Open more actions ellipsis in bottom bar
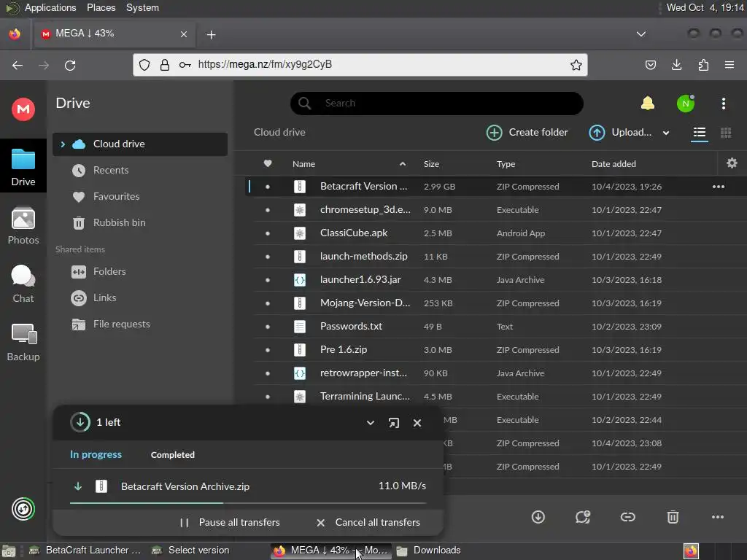This screenshot has height=560, width=747. (x=718, y=517)
